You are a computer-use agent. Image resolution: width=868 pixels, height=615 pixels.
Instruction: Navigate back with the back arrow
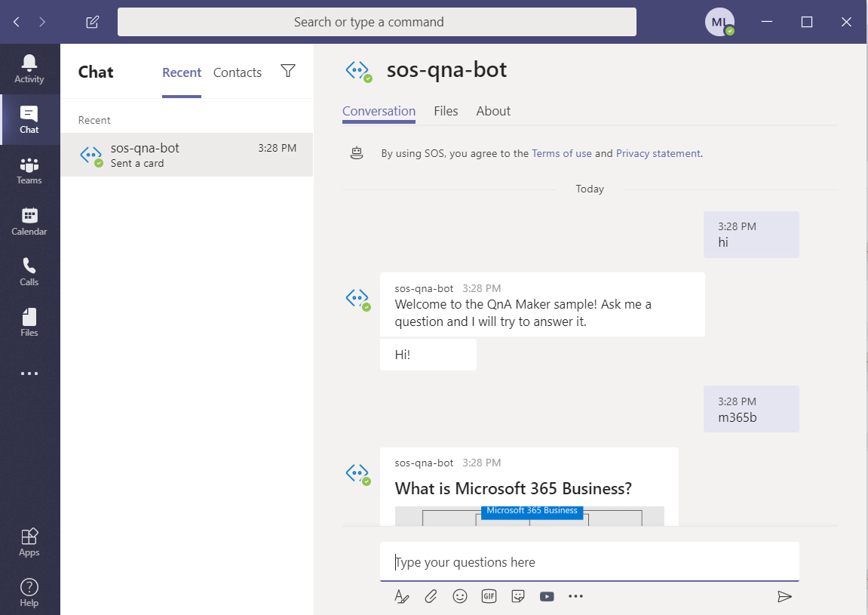click(17, 22)
